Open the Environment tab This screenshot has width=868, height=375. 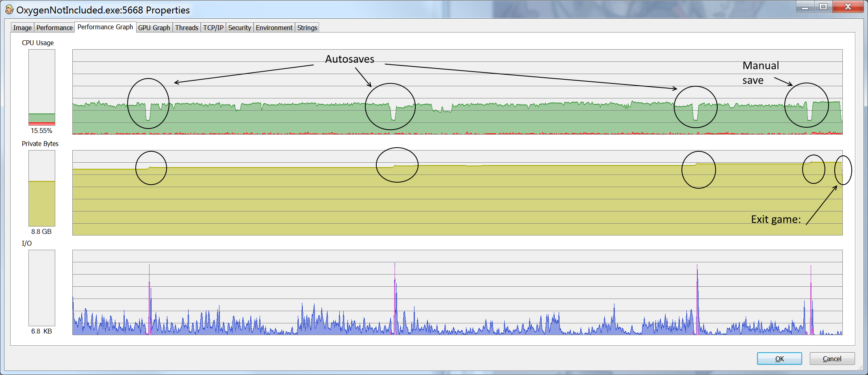tap(274, 28)
